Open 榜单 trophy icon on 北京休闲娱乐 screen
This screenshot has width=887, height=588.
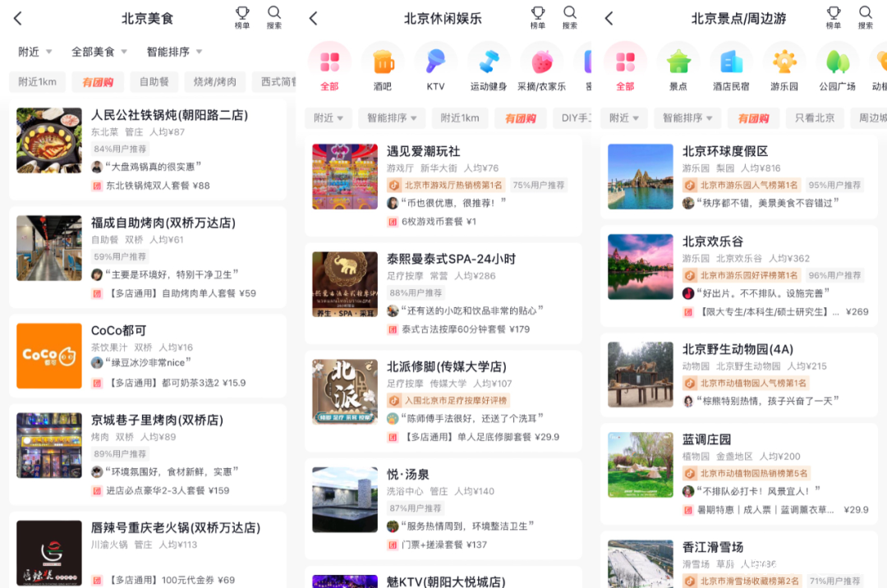(538, 17)
